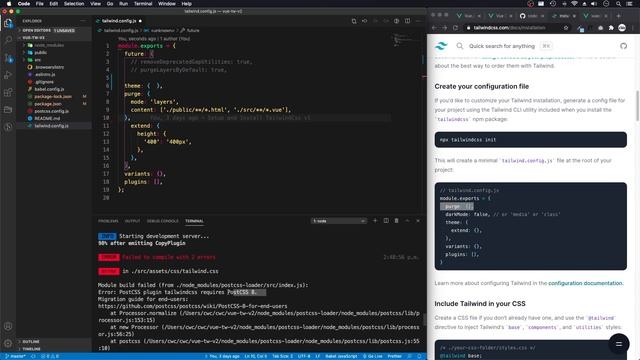Focus the Quick search for anything field

(x=502, y=46)
